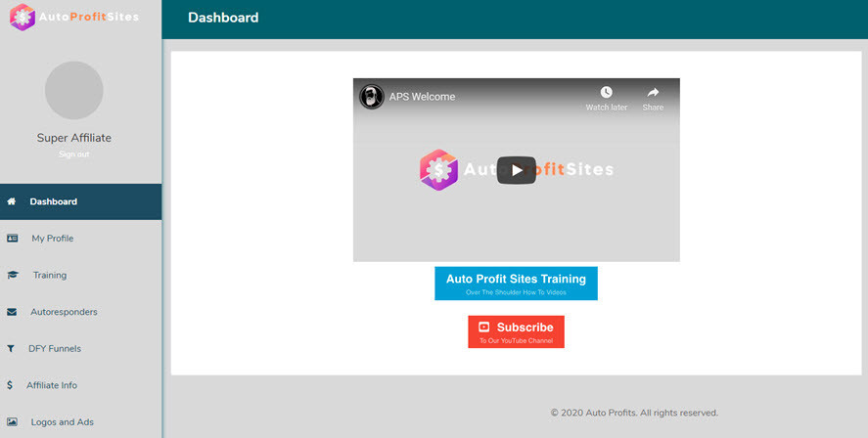The height and width of the screenshot is (438, 868).
Task: Play the APS Welcome video
Action: [516, 170]
